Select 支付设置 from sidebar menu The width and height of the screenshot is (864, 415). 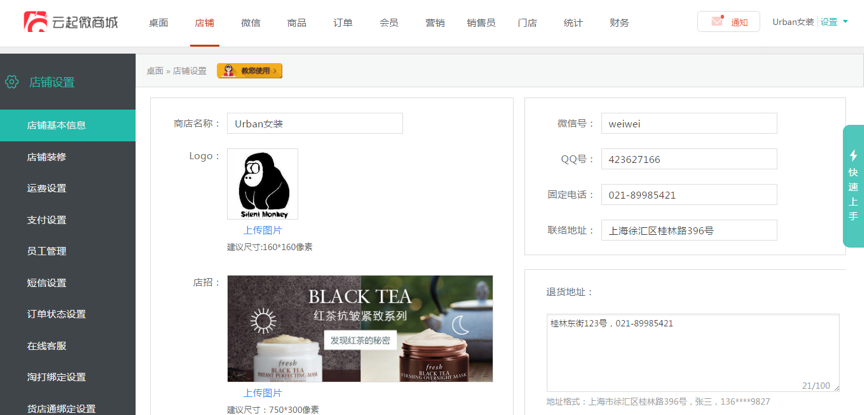pos(47,220)
